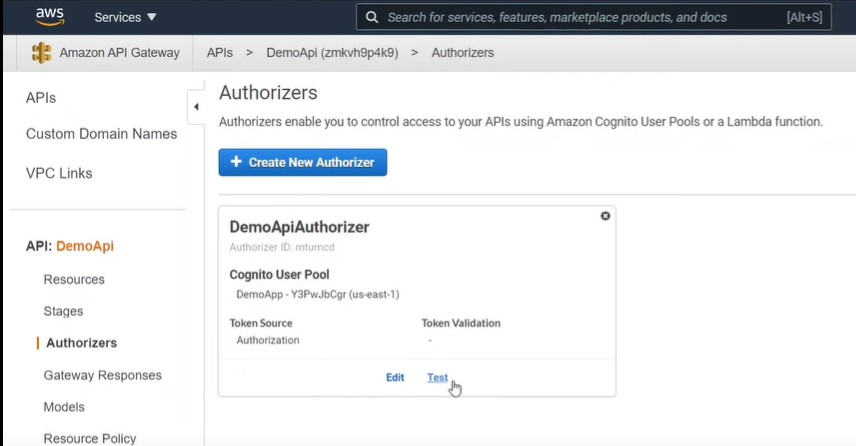Click the DemoApiAuthorizer title text
856x446 pixels.
[299, 227]
